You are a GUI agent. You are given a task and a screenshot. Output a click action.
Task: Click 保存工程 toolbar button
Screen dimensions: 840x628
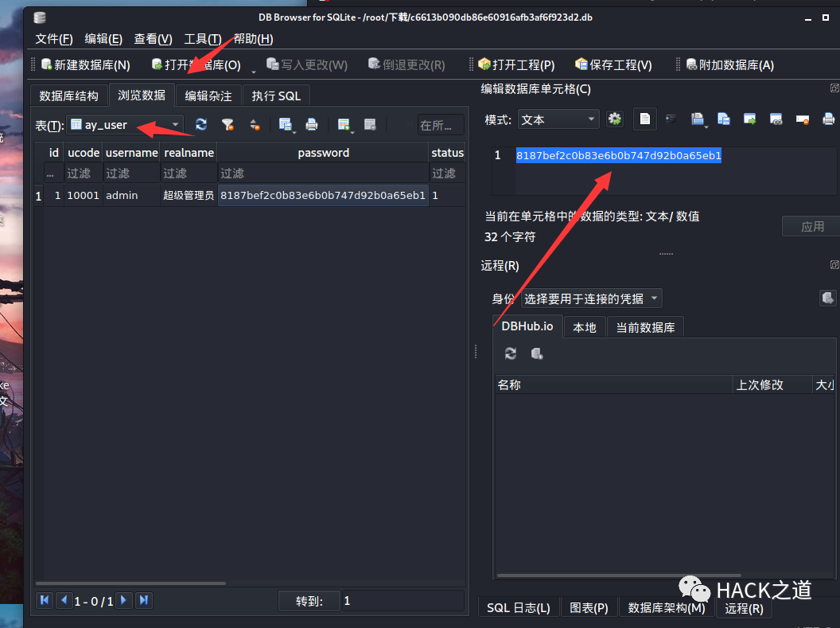(614, 64)
